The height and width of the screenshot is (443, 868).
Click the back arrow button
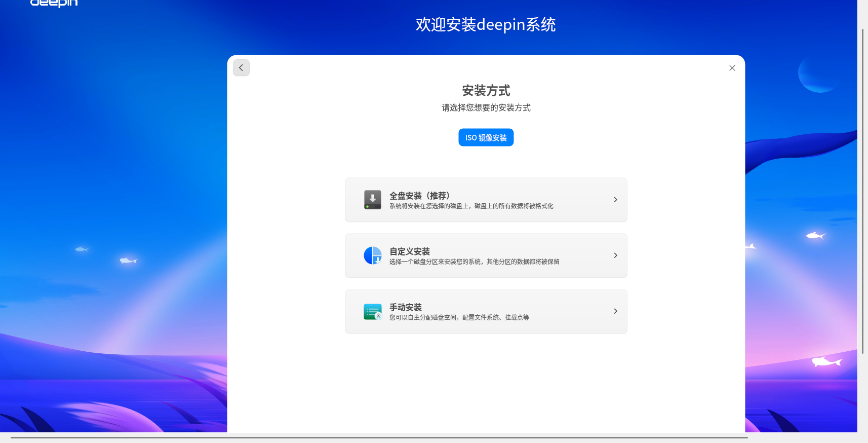(241, 68)
